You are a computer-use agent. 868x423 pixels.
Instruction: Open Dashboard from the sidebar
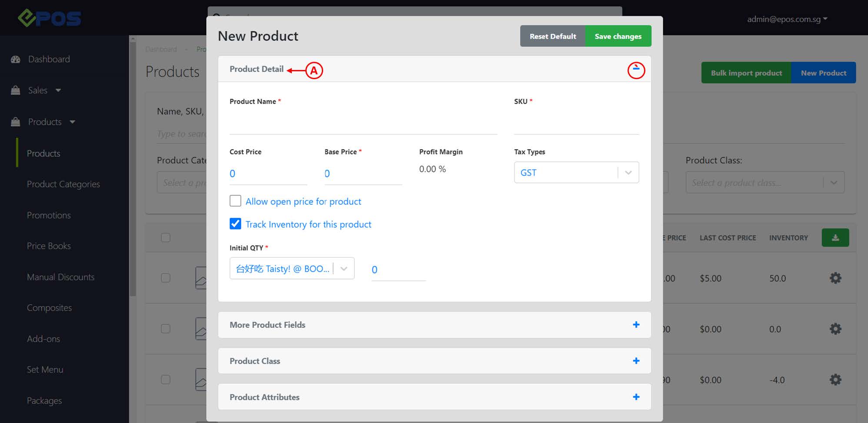[x=49, y=59]
